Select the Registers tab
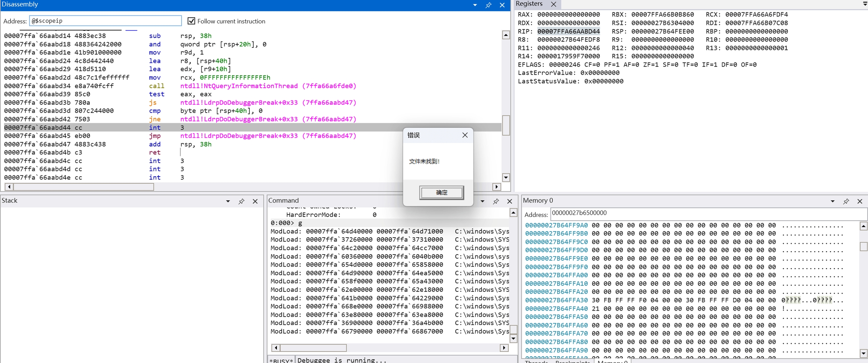The width and height of the screenshot is (868, 363). pos(529,4)
